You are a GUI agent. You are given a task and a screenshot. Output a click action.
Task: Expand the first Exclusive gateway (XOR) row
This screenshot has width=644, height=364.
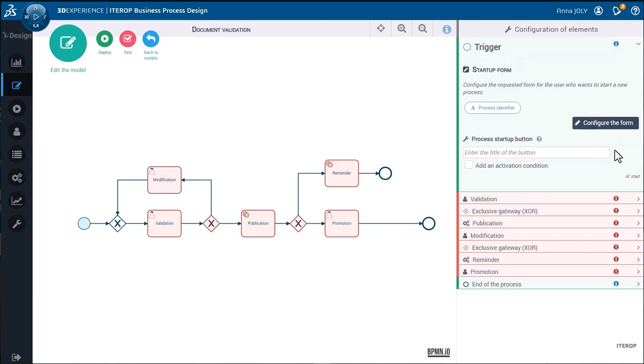[x=550, y=211]
